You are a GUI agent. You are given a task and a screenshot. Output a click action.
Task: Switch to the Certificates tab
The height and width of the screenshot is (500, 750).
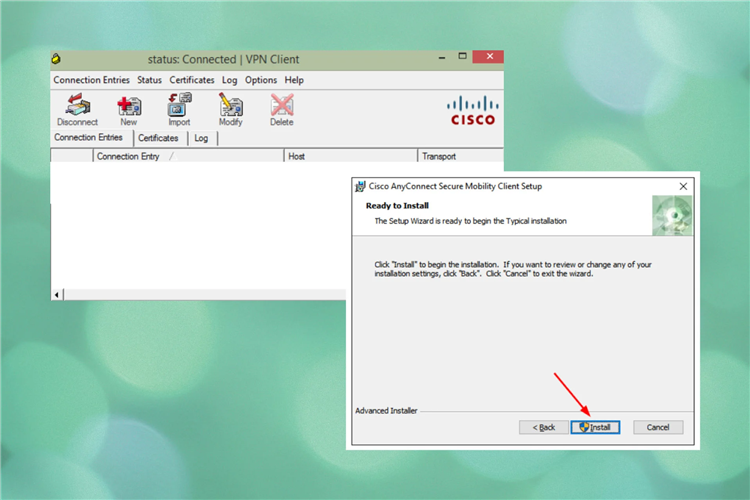[x=158, y=138]
